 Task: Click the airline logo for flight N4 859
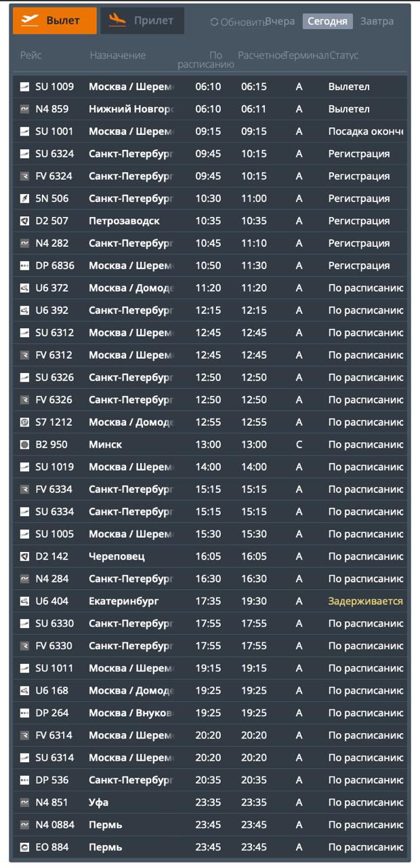[25, 109]
